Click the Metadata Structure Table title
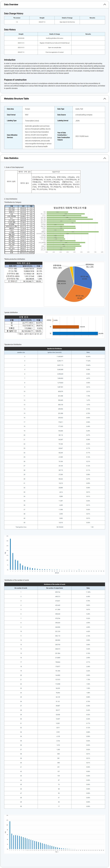This screenshot has height=868, width=110. 16,99
